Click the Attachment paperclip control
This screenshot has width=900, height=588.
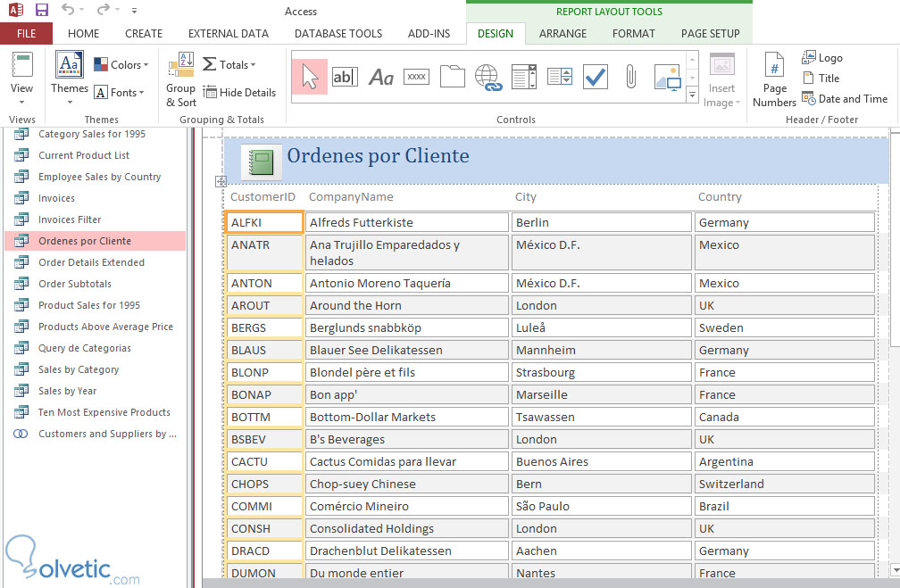click(630, 77)
